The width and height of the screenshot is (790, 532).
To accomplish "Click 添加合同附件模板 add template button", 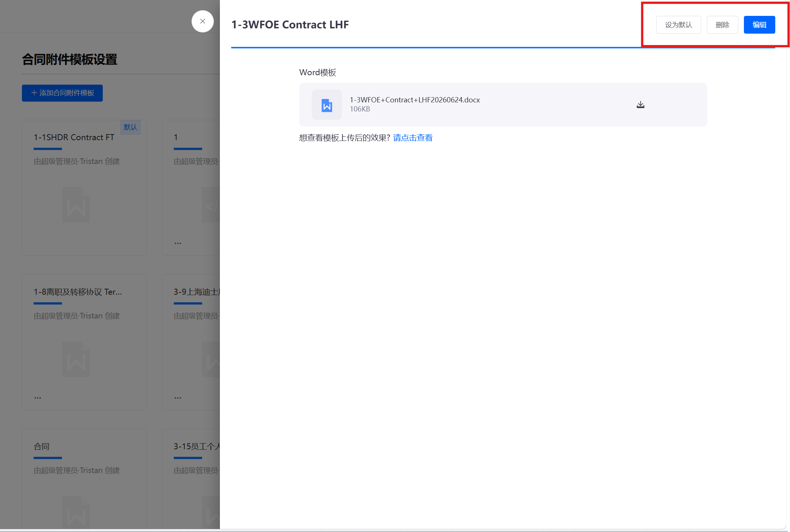I will (62, 93).
